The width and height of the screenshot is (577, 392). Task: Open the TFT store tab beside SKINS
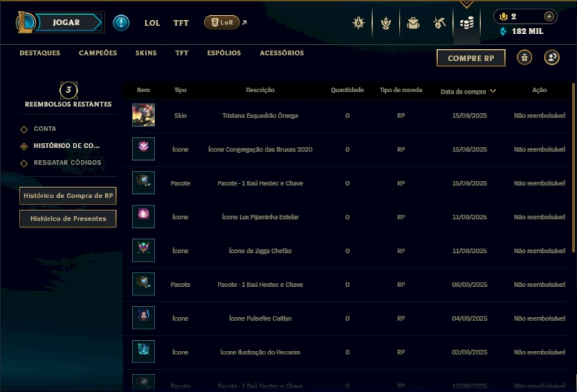[x=182, y=53]
